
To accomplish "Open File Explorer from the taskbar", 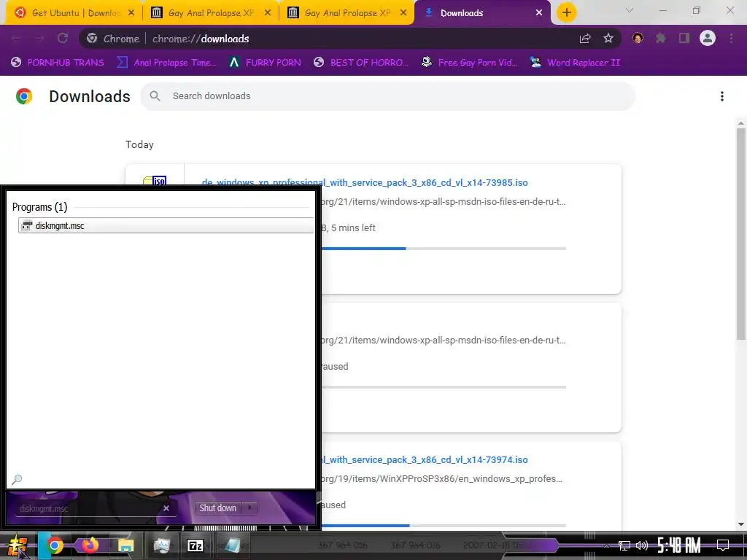I will (x=125, y=545).
